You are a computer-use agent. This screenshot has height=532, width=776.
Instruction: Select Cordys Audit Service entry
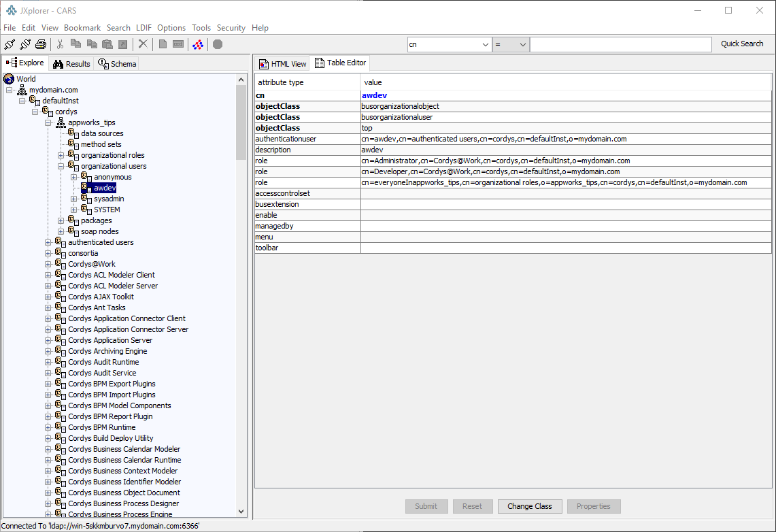[102, 373]
